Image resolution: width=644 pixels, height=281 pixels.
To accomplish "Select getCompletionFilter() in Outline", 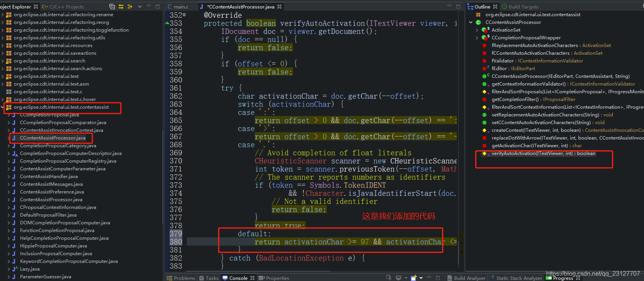I will [533, 99].
